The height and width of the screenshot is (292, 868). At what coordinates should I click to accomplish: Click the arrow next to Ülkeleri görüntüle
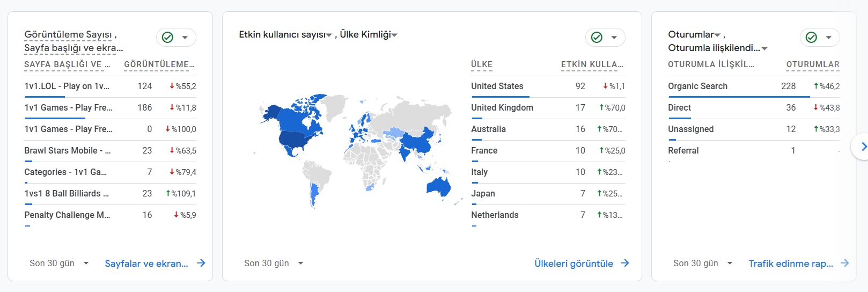(625, 263)
